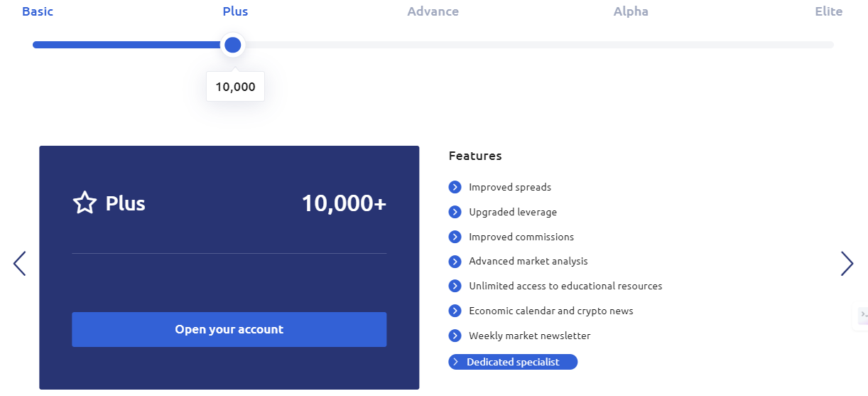Image resolution: width=868 pixels, height=396 pixels.
Task: Switch to the Alpha tier
Action: (x=631, y=11)
